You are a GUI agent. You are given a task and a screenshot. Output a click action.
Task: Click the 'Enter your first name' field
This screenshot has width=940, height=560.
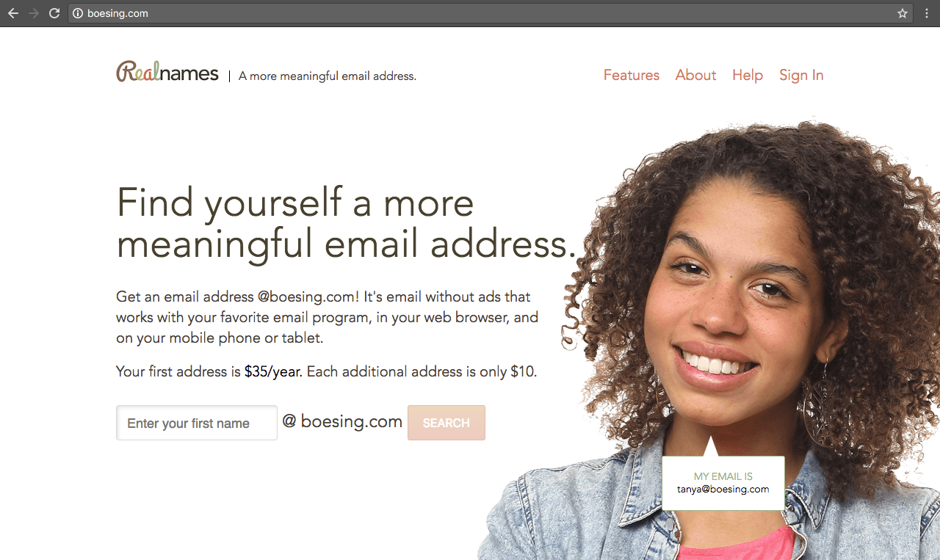197,423
